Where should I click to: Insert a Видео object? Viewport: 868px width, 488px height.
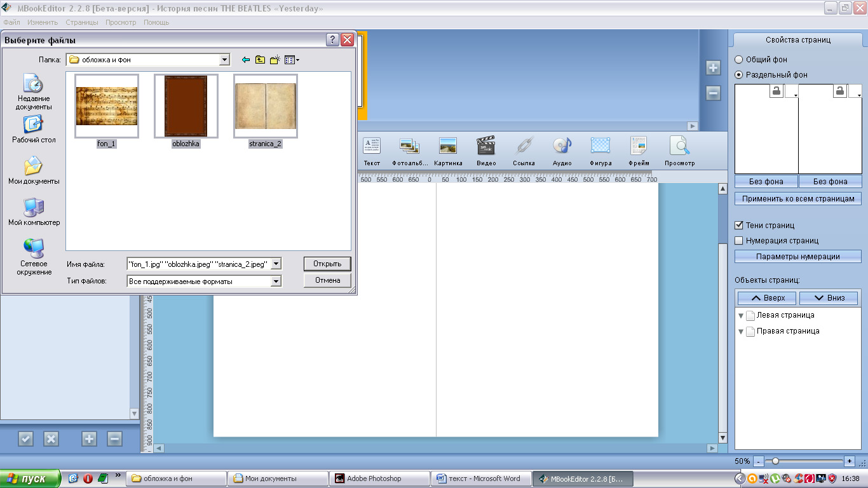(x=486, y=147)
